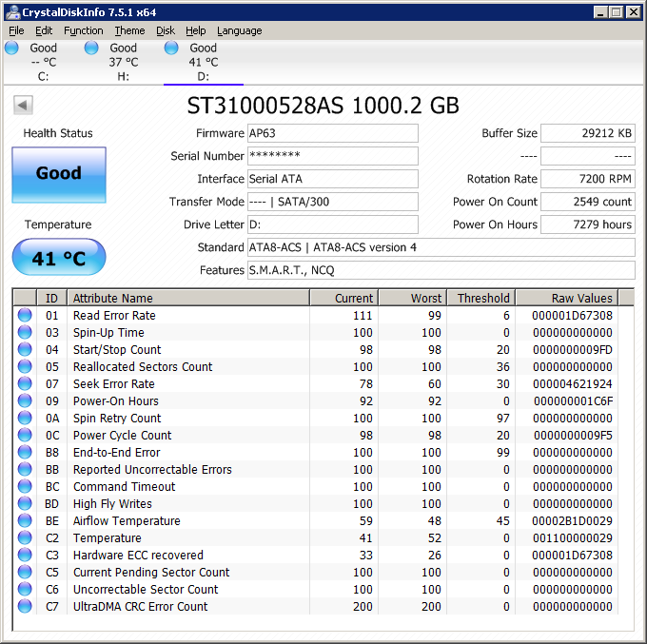This screenshot has height=644, width=647.
Task: Click the Features S.M.A.R.T., NCQ field
Action: click(441, 270)
